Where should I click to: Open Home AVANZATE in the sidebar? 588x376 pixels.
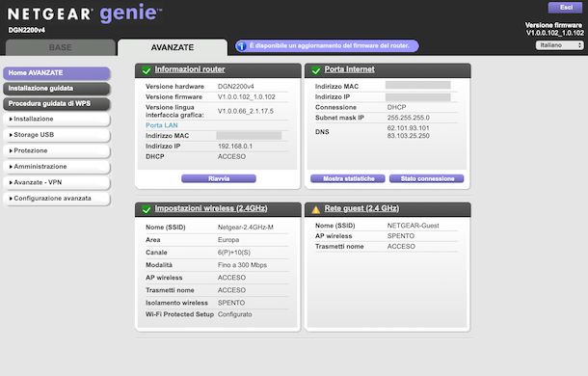tap(57, 73)
